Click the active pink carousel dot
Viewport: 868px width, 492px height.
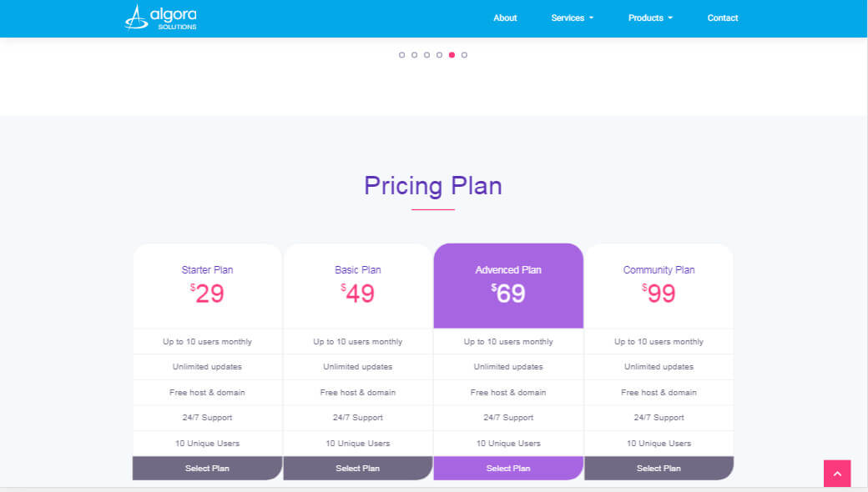click(x=452, y=55)
